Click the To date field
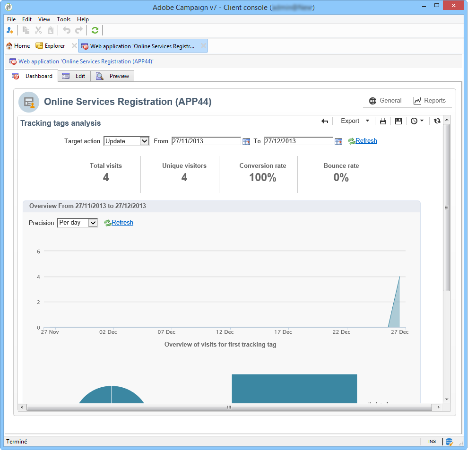 click(x=298, y=141)
